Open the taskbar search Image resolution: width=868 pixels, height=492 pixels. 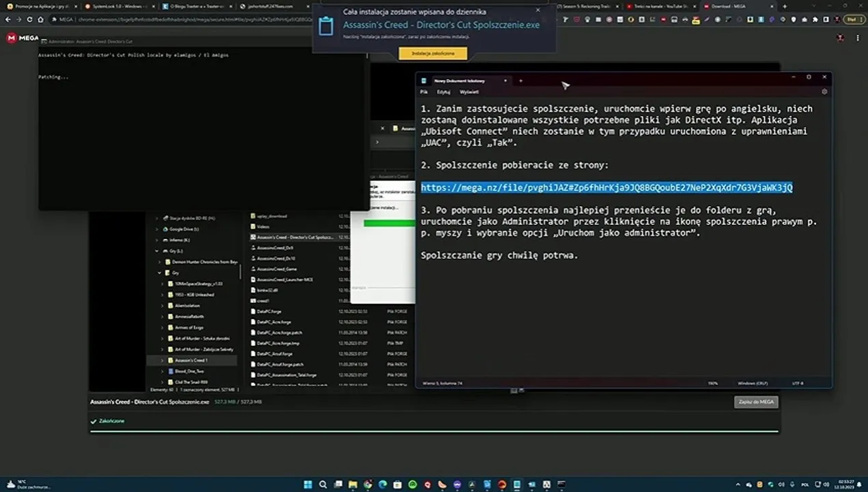click(x=323, y=484)
